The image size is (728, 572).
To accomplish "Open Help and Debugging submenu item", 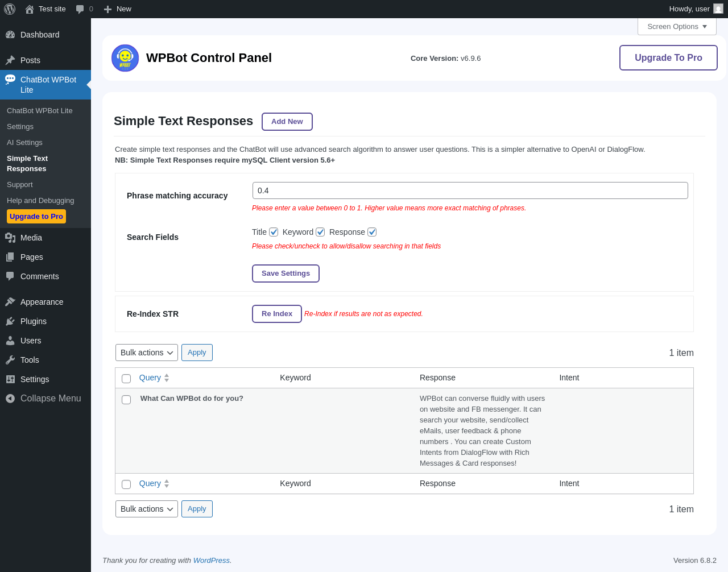I will point(40,201).
